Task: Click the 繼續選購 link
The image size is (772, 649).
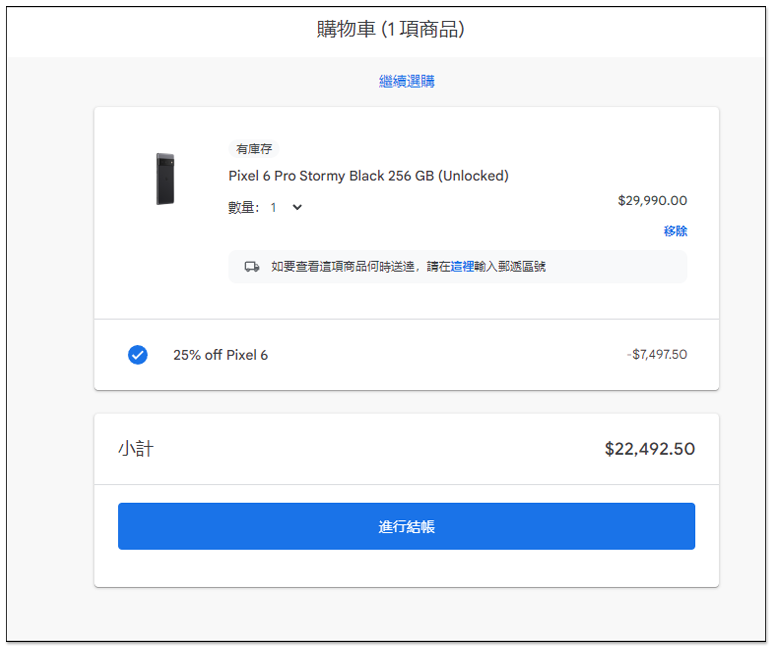Action: 407,81
